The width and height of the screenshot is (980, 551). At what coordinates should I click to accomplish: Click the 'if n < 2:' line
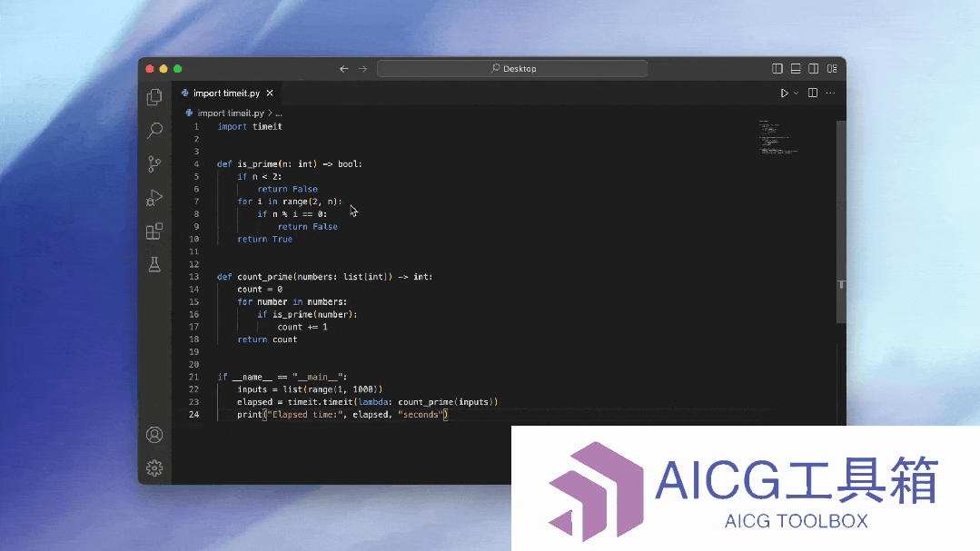(x=260, y=176)
